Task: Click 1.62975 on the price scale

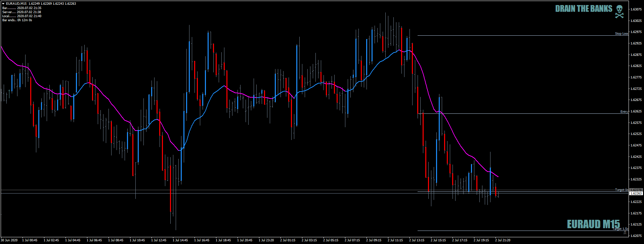Action: [x=636, y=32]
